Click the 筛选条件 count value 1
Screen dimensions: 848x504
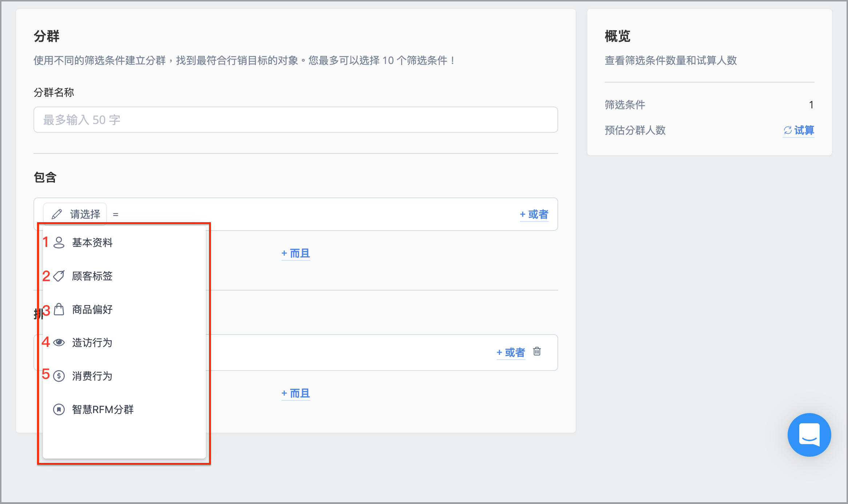[811, 105]
